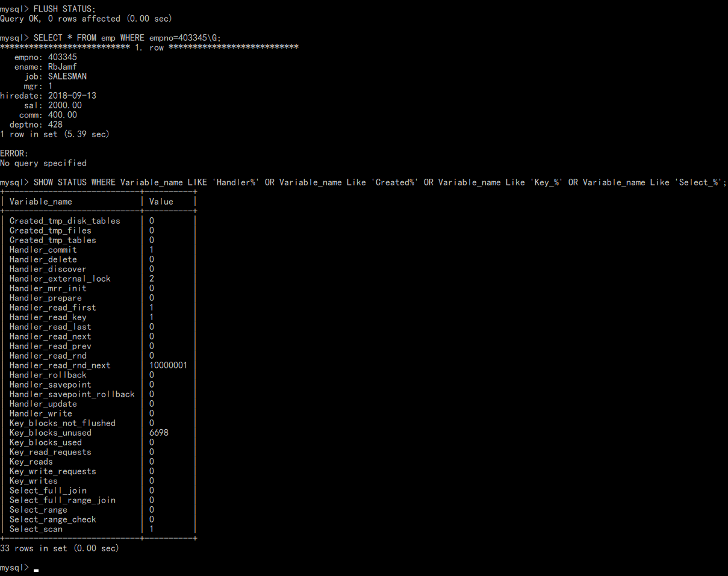The image size is (728, 576).
Task: Click the Variable_name column header
Action: pyautogui.click(x=40, y=202)
